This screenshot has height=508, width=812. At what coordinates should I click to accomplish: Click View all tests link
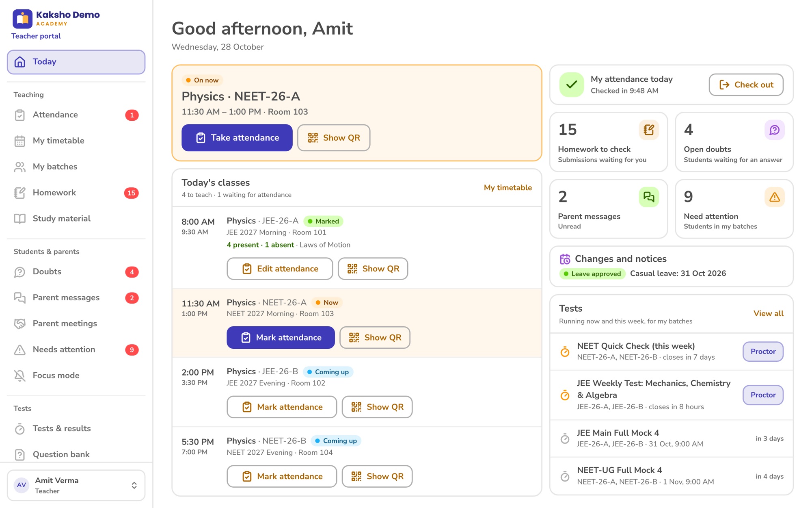pos(768,313)
